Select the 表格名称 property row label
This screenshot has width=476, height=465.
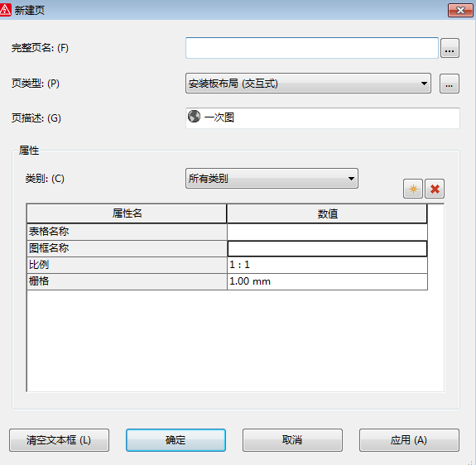pyautogui.click(x=127, y=232)
